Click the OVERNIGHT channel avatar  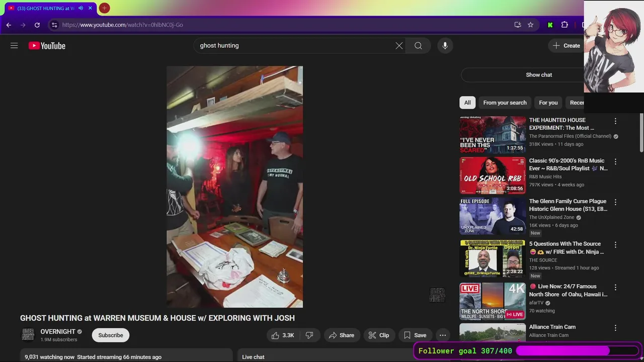pyautogui.click(x=28, y=335)
